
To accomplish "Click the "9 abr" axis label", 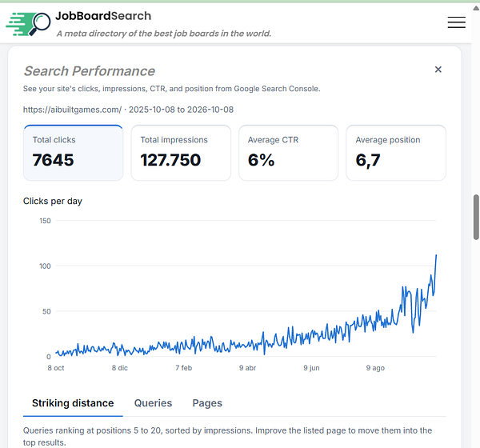I will [x=248, y=368].
